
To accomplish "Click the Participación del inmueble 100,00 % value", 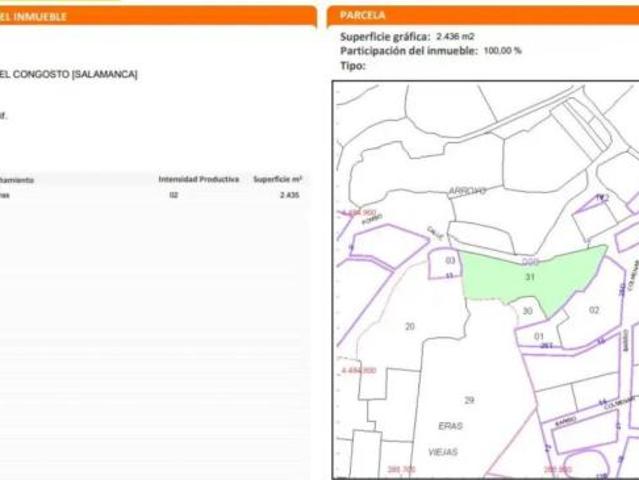I will pyautogui.click(x=502, y=51).
